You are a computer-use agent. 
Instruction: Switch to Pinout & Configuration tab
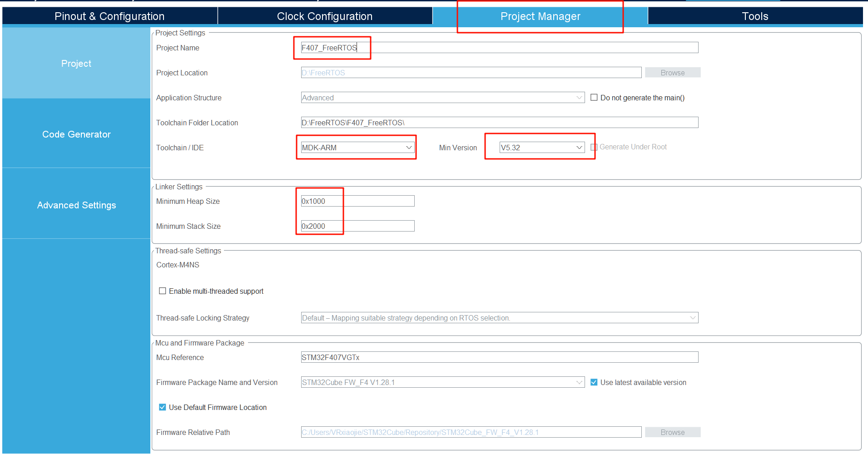point(109,16)
